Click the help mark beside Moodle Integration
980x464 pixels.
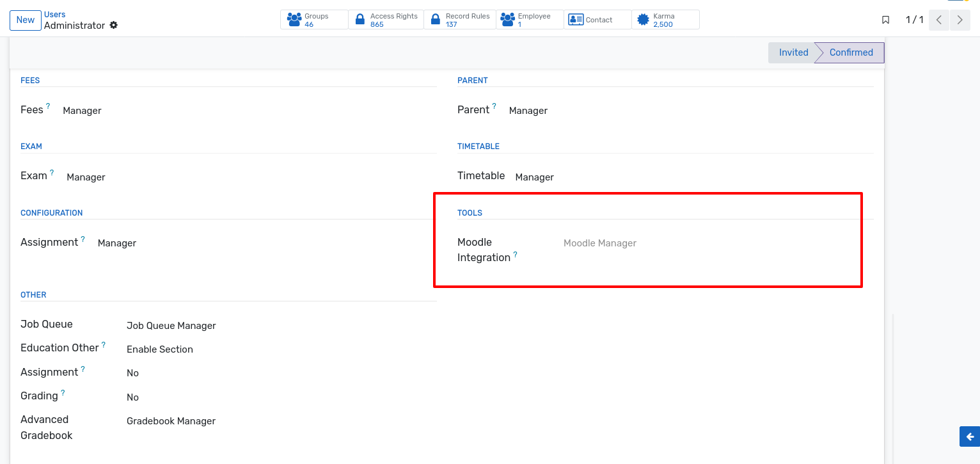pyautogui.click(x=515, y=255)
